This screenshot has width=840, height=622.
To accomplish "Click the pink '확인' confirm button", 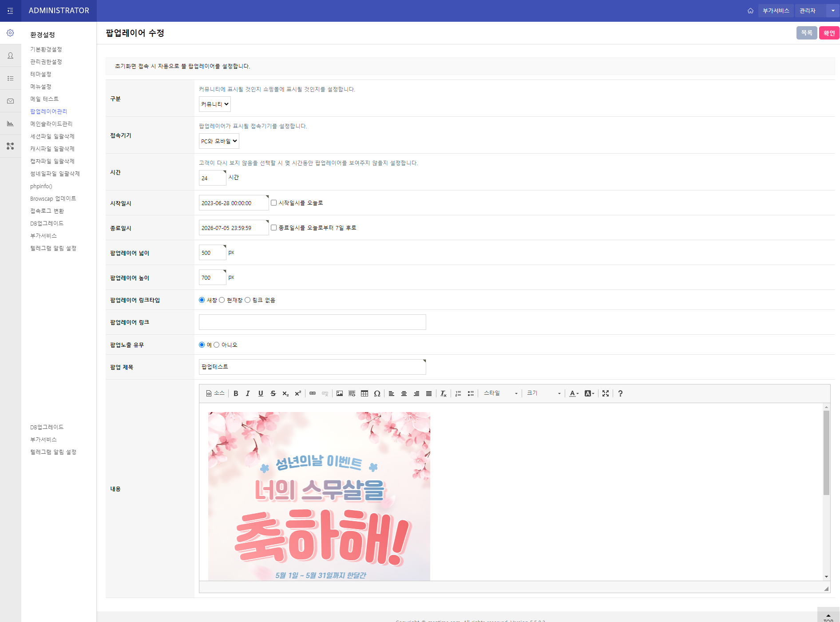I will click(828, 33).
